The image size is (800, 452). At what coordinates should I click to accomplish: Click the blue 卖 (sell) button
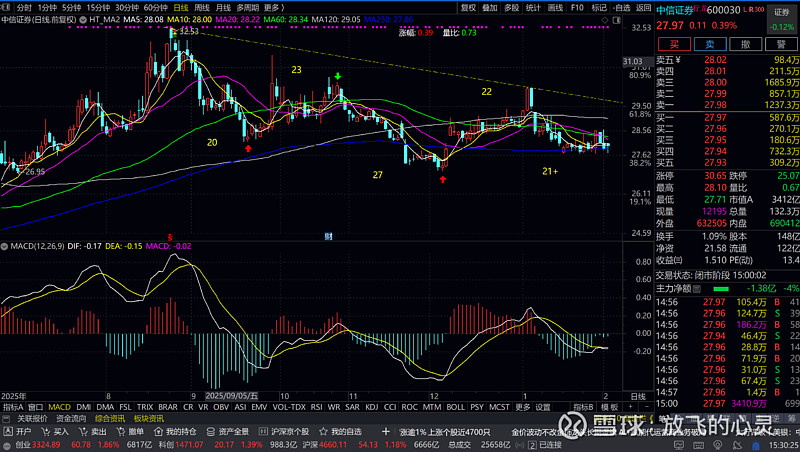(711, 44)
